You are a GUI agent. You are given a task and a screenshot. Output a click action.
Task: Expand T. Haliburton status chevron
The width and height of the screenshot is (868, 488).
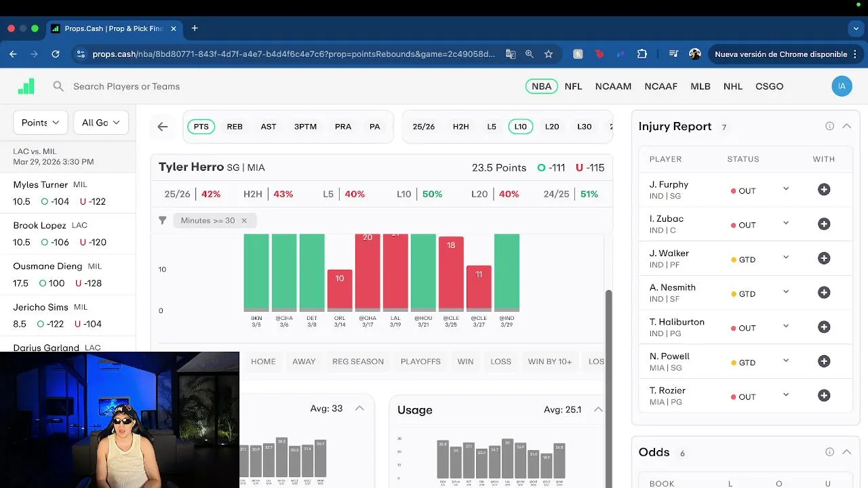(786, 326)
